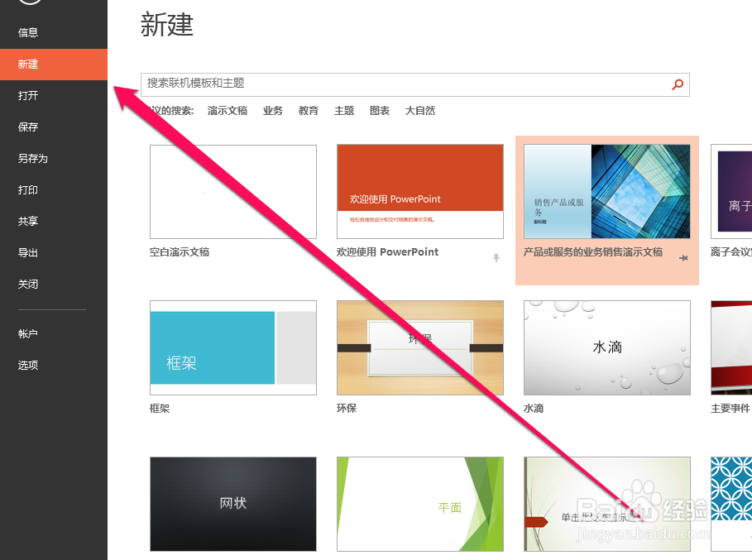Pin the 产品或服务的业务销售演示文稿 template

click(x=684, y=258)
